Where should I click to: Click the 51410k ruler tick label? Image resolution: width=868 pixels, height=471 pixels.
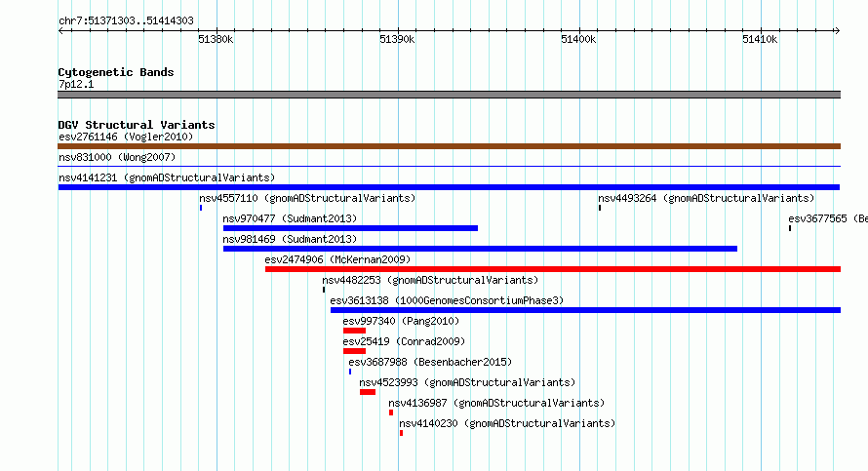coord(760,39)
